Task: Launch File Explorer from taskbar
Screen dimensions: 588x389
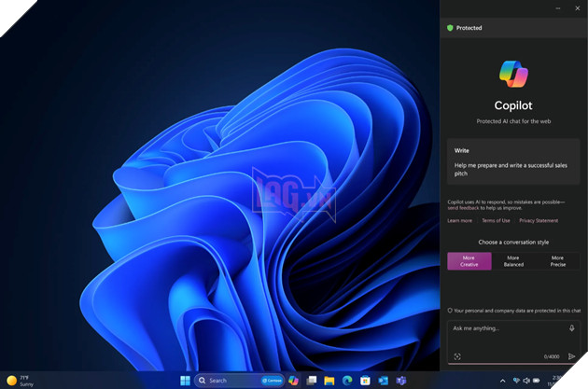Action: click(329, 381)
